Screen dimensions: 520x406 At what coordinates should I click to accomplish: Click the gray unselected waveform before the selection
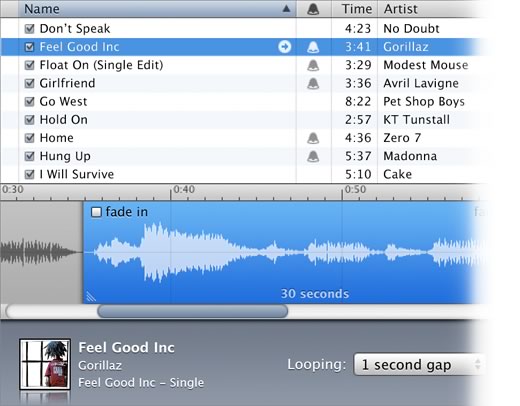coord(41,252)
